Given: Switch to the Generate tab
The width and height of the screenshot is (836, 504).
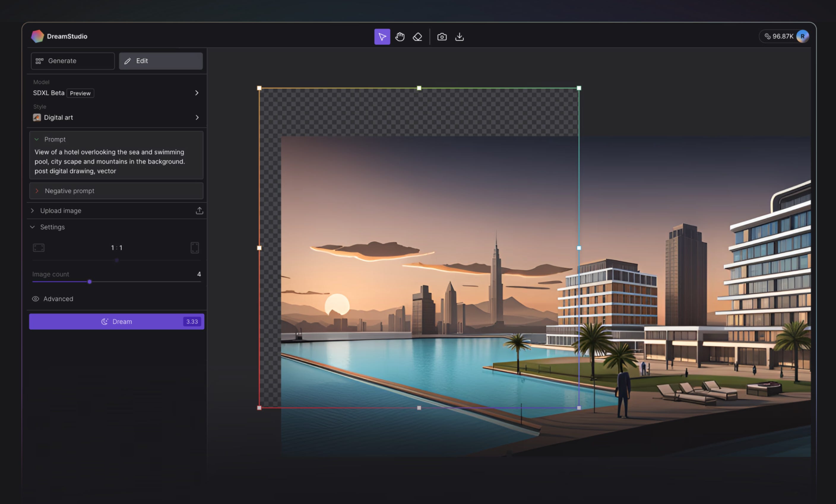Looking at the screenshot, I should pos(73,61).
